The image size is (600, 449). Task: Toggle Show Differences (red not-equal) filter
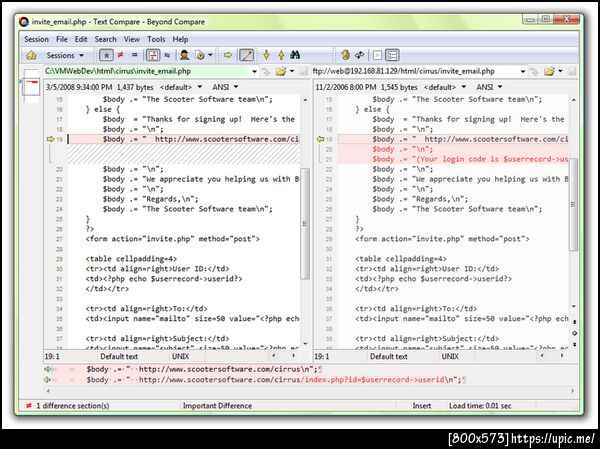(x=121, y=55)
